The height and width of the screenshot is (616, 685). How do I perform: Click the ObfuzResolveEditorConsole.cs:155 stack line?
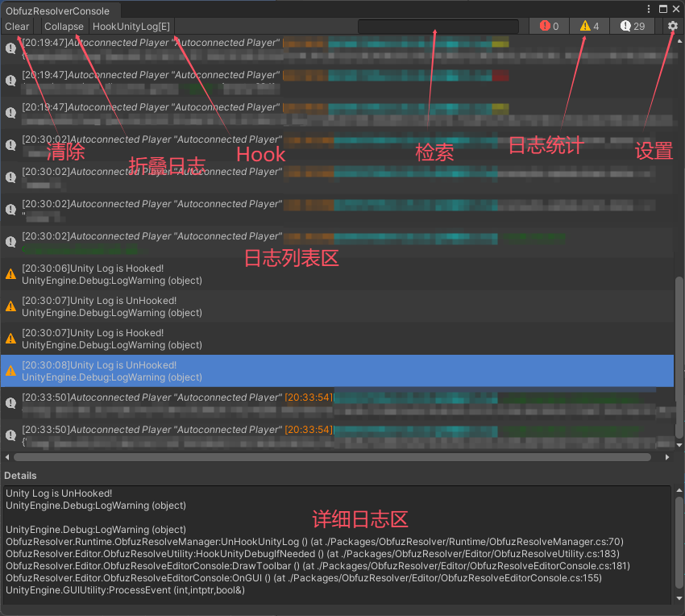pos(304,578)
